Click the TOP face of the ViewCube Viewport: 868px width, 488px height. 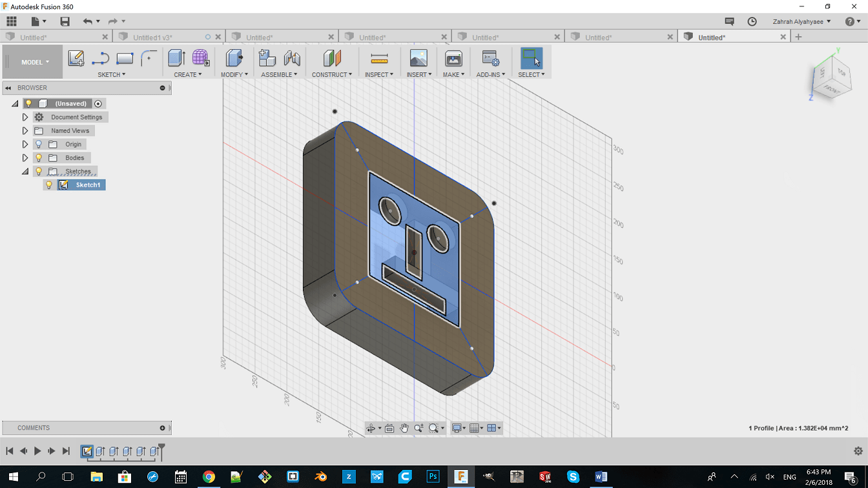click(x=841, y=72)
